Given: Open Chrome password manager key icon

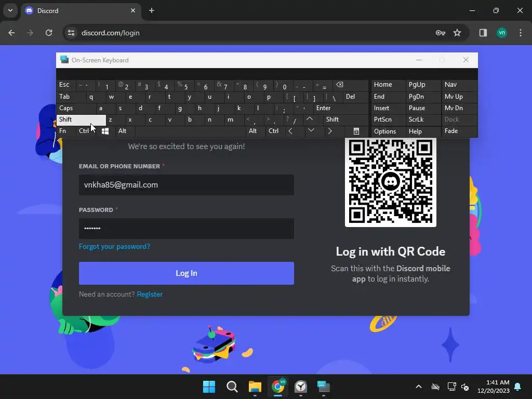Looking at the screenshot, I should [441, 33].
